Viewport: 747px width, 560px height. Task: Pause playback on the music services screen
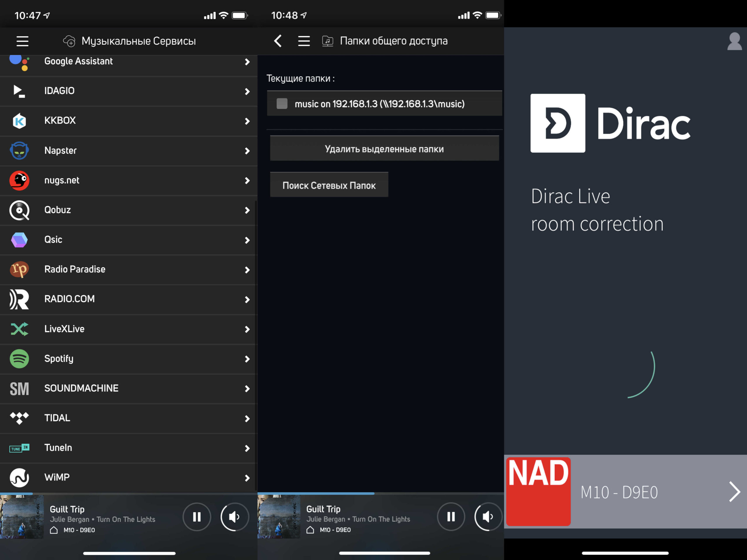click(197, 517)
